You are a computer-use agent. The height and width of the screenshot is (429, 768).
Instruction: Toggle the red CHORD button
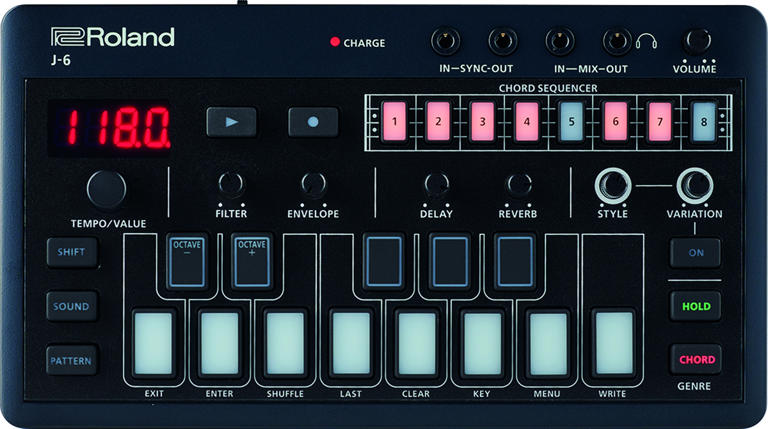pos(696,359)
